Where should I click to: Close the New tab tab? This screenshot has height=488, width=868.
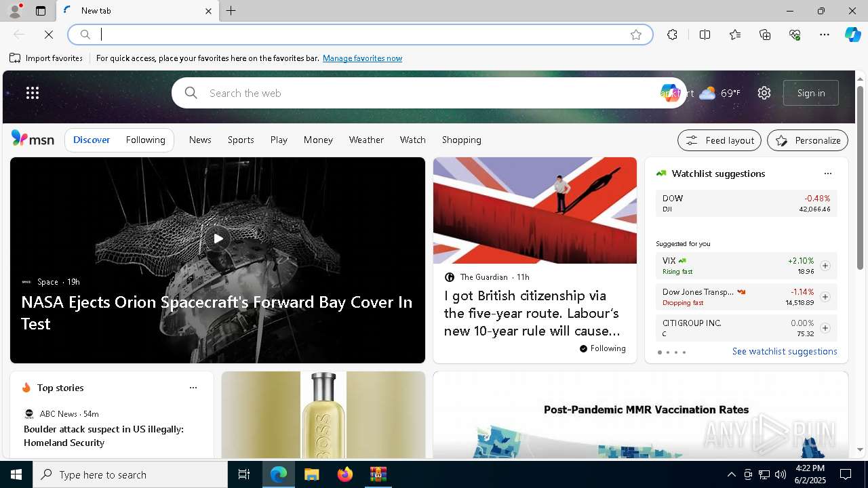pos(208,11)
